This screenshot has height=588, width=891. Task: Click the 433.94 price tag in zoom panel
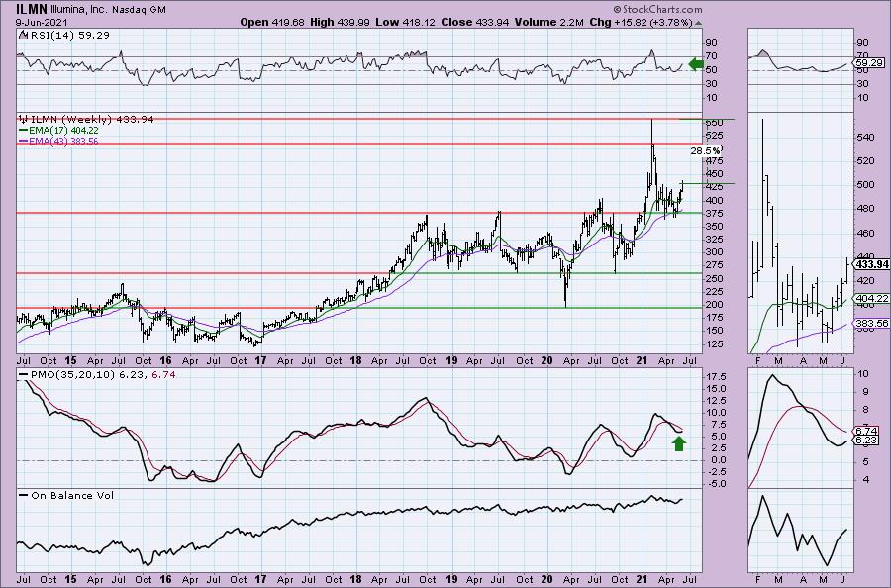click(x=871, y=264)
